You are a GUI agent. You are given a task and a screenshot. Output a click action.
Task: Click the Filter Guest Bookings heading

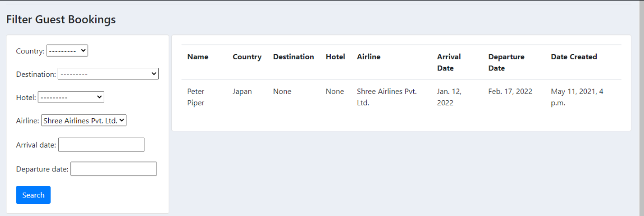[x=61, y=20]
